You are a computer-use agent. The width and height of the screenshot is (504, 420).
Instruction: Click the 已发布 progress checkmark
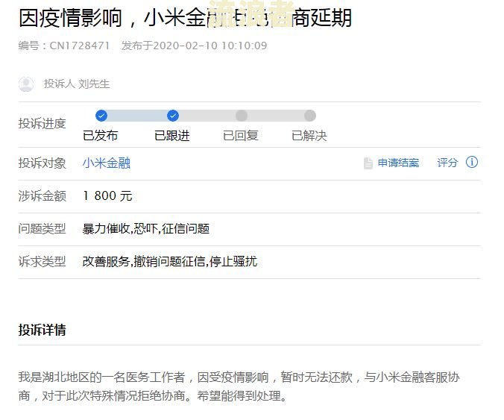[101, 116]
